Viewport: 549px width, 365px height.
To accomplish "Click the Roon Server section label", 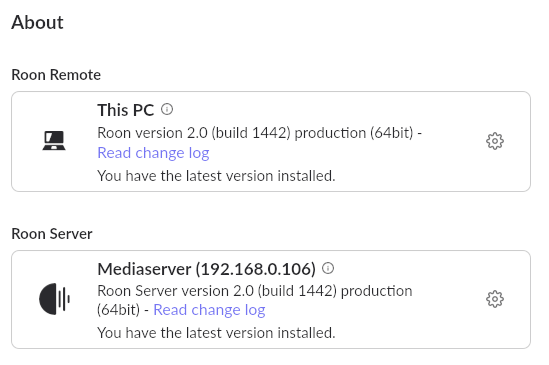I will [x=52, y=234].
